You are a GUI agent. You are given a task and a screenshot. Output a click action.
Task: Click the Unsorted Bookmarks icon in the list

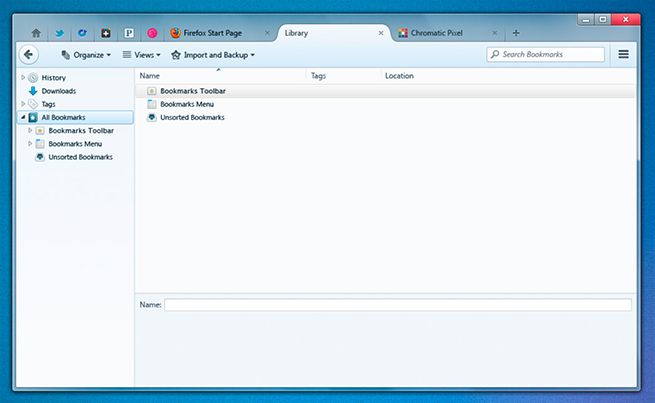[x=152, y=117]
